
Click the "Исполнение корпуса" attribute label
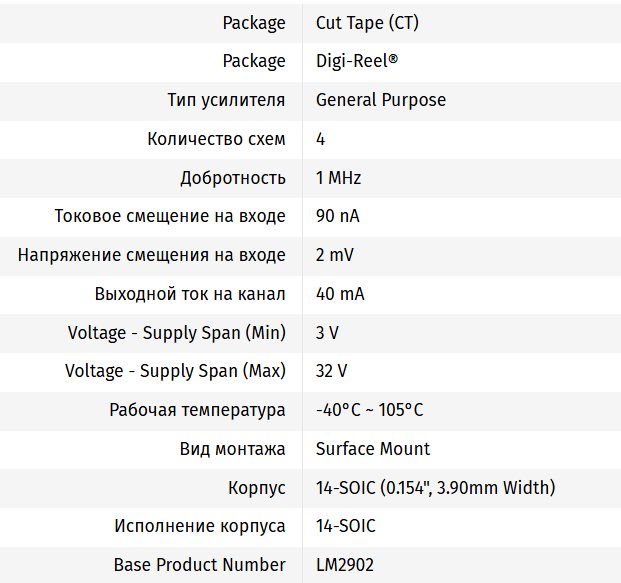pos(200,526)
